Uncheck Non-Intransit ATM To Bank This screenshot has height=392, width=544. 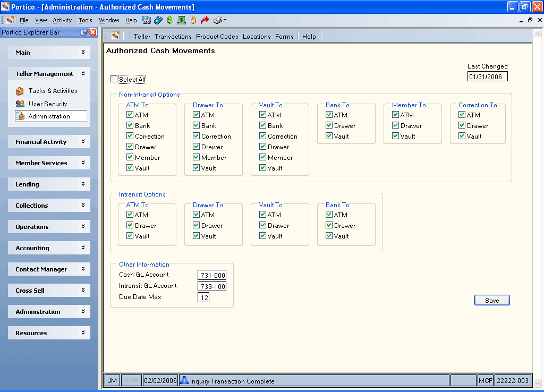pyautogui.click(x=130, y=125)
